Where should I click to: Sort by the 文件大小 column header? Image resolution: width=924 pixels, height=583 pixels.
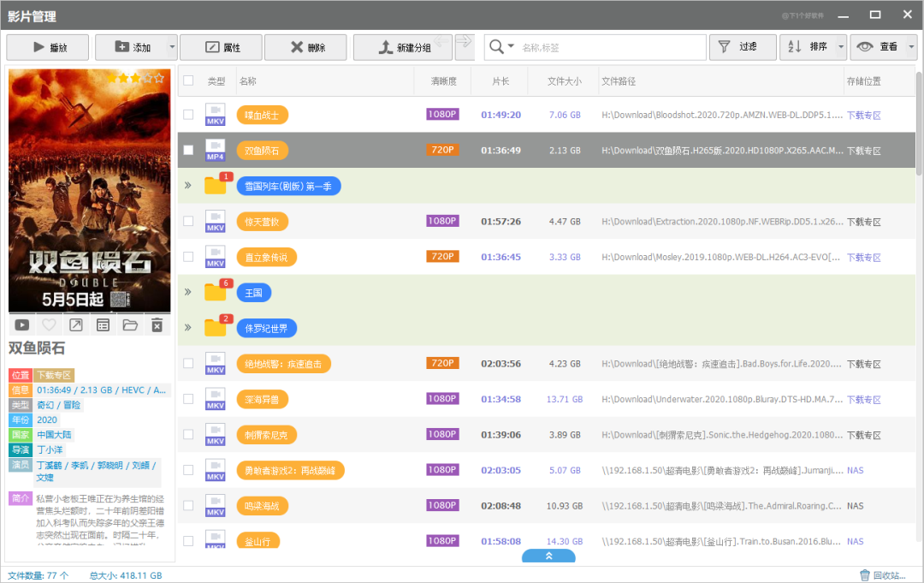click(x=565, y=81)
